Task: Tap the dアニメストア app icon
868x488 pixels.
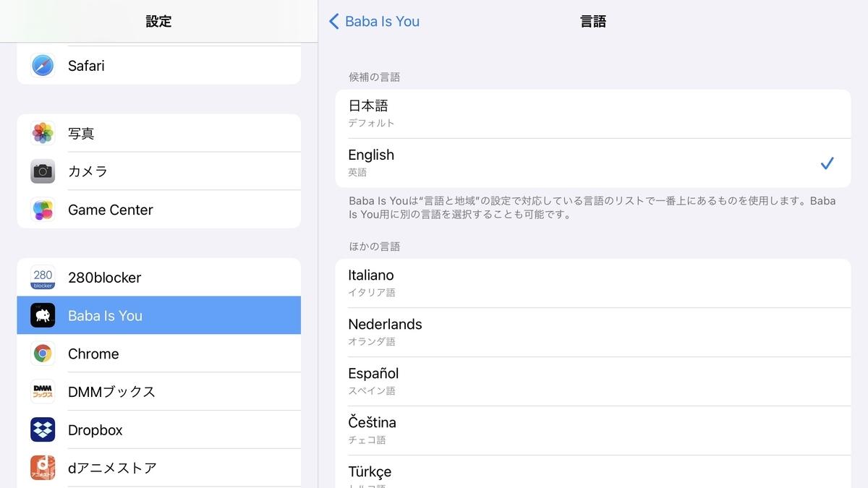Action: click(x=43, y=468)
